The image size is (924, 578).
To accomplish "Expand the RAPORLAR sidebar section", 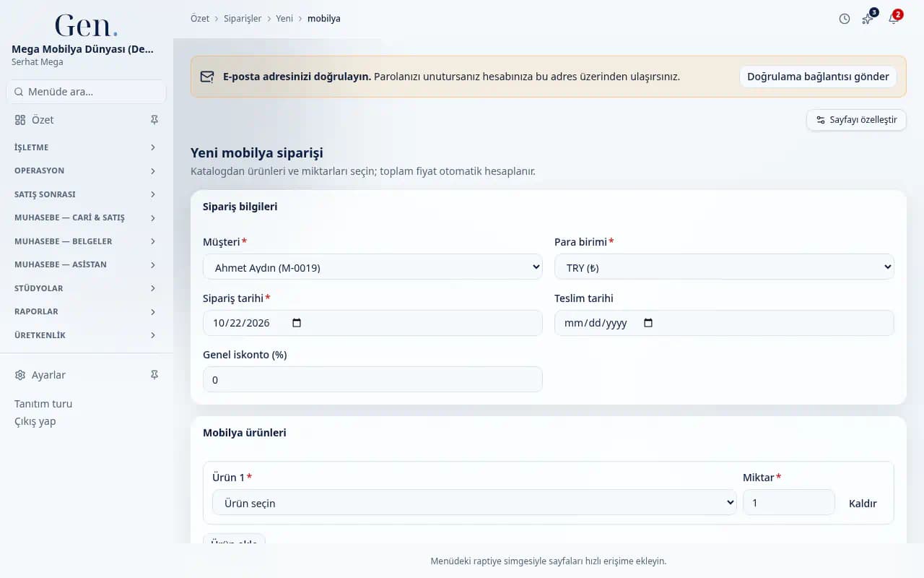I will pos(86,311).
